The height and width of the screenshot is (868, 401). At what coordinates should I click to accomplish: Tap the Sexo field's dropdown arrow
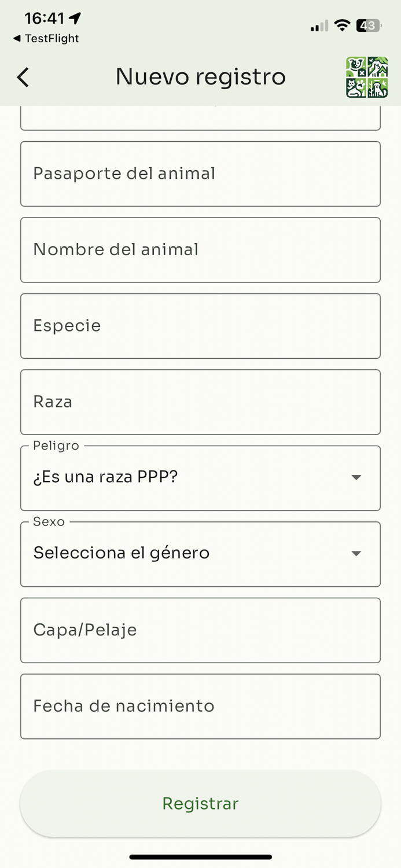(356, 554)
